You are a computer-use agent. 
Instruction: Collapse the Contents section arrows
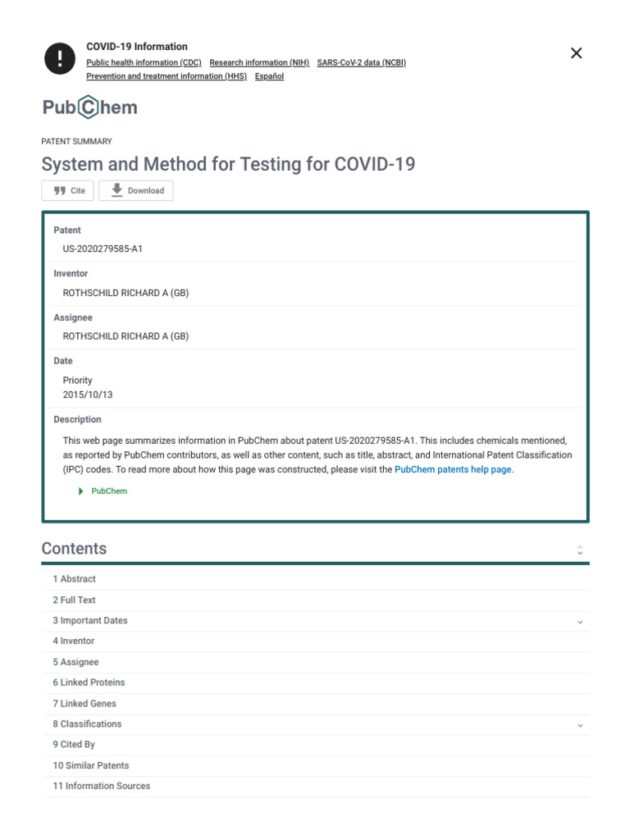(580, 550)
